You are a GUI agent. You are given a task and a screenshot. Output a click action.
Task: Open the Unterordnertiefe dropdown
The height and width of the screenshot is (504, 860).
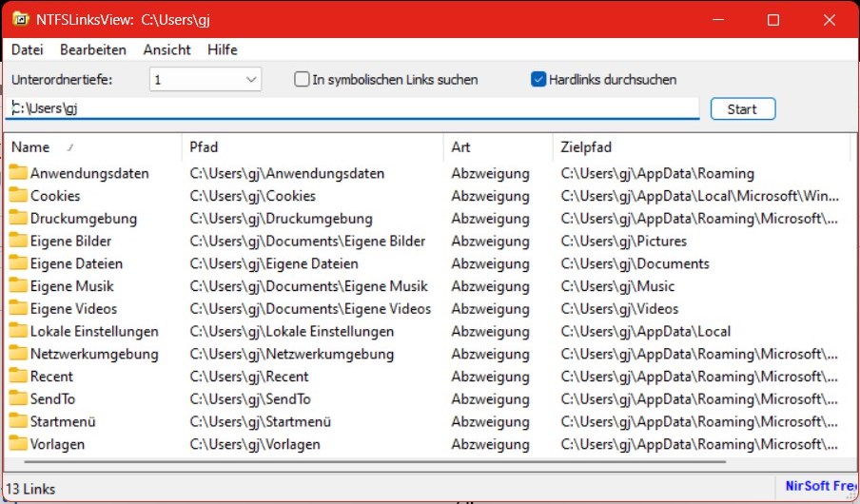(x=205, y=80)
